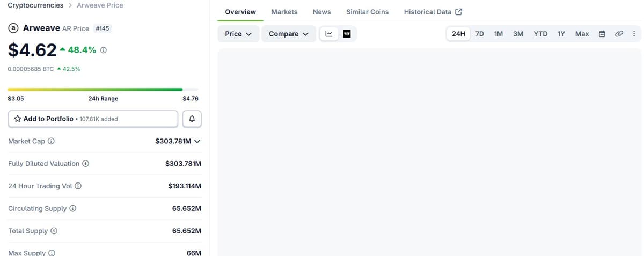Screen dimensions: 644x256
Task: Open the Price dropdown
Action: [238, 34]
